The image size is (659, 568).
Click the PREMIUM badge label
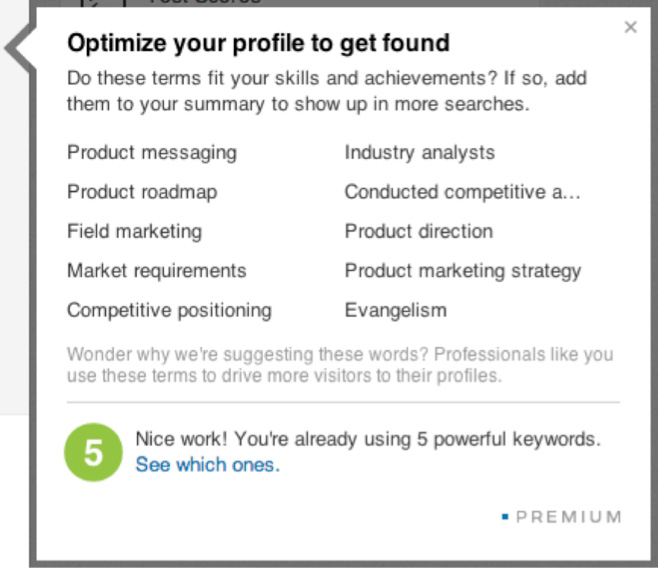tap(568, 517)
